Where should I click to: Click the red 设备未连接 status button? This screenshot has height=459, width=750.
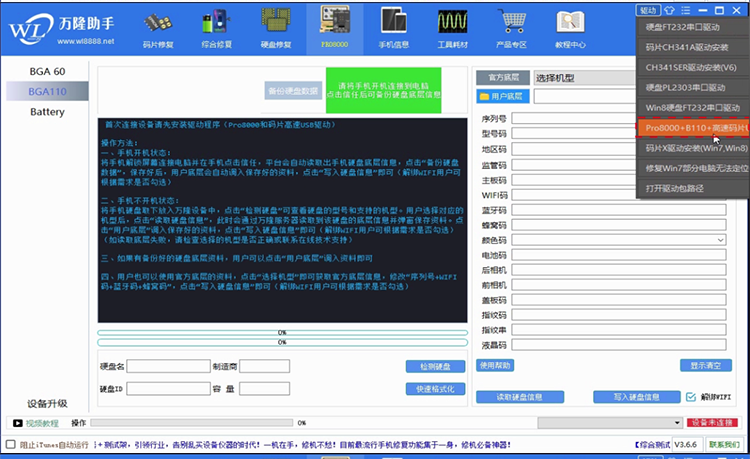pos(712,423)
